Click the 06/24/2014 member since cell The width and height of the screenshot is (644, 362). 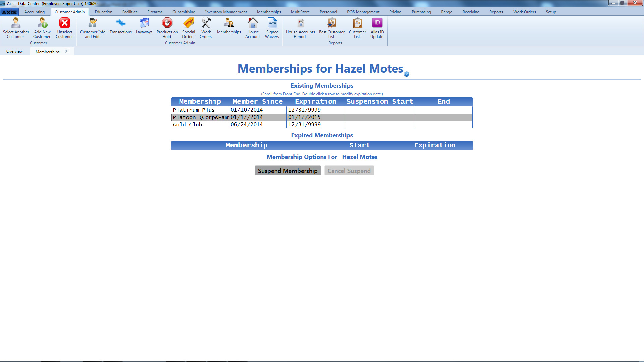[258, 125]
